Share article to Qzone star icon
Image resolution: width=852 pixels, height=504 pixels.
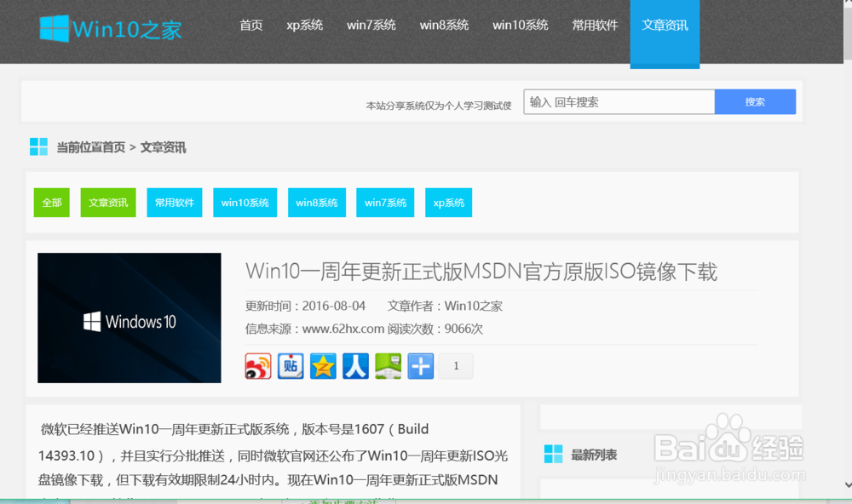click(323, 366)
